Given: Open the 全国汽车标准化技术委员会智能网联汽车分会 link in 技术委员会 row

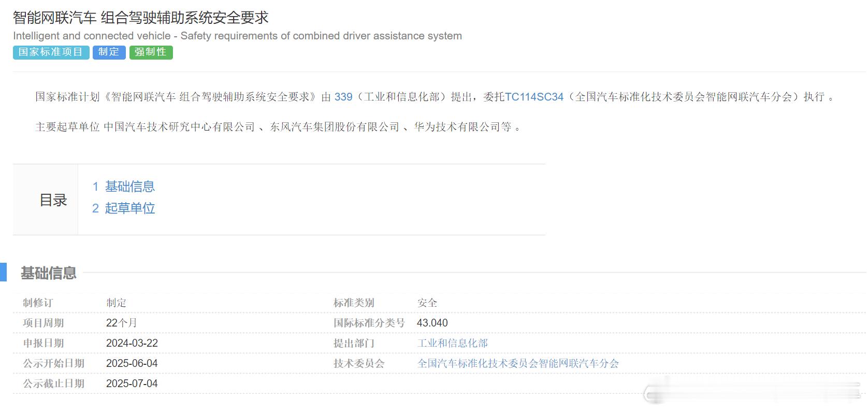Looking at the screenshot, I should (518, 363).
